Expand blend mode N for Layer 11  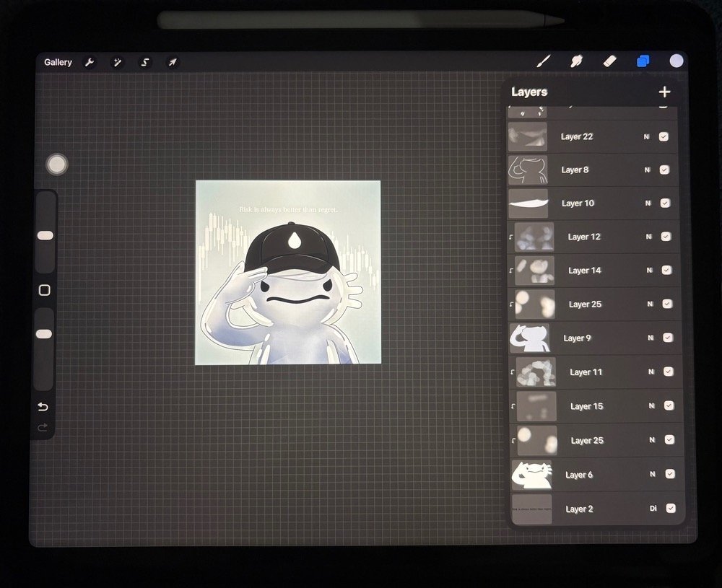coord(651,372)
